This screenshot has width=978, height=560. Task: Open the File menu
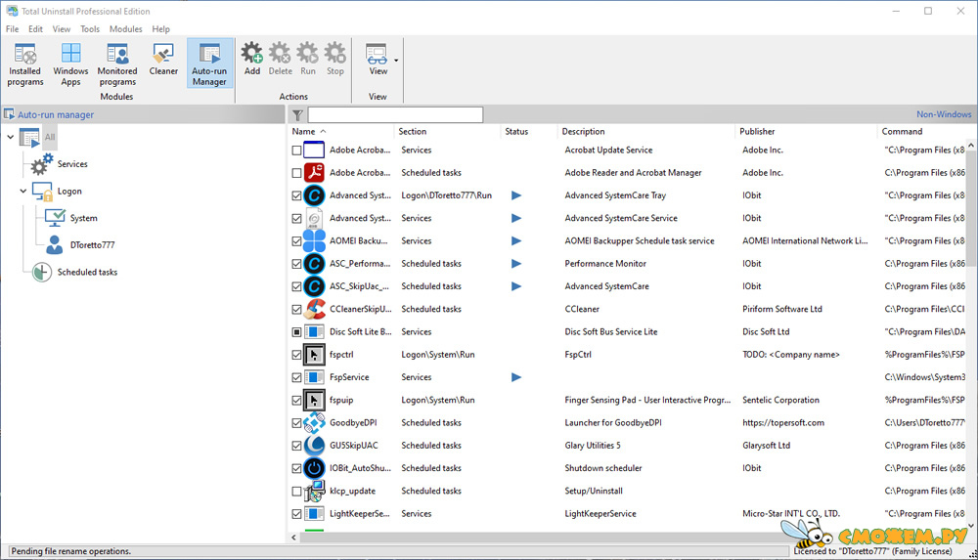[x=13, y=28]
